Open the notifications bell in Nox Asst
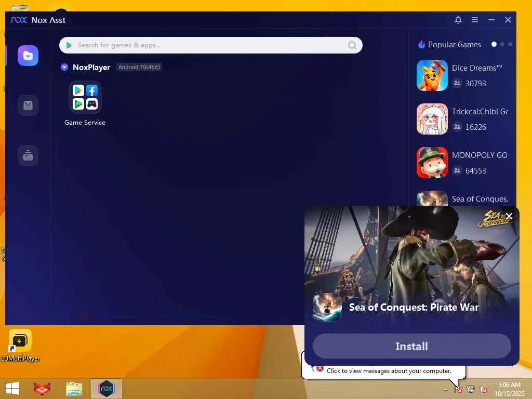Viewport: 532px width, 399px height. [x=458, y=20]
